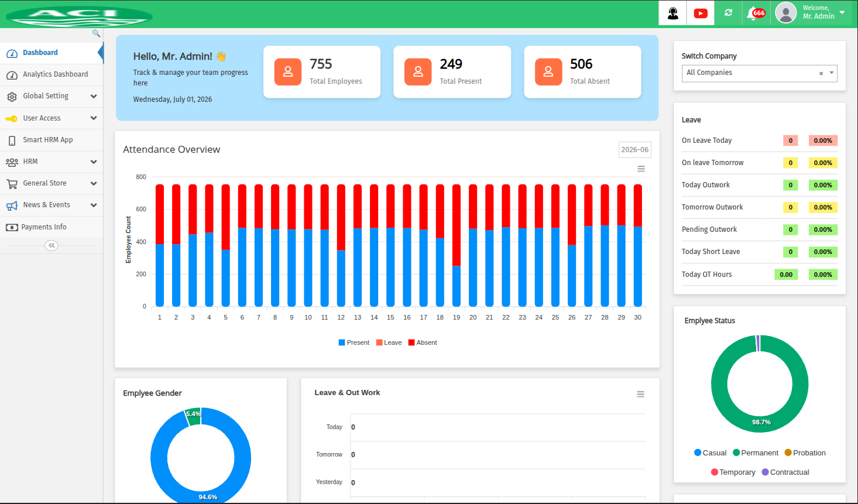Toggle Probation in employee status legend
This screenshot has height=504, width=858.
tap(805, 452)
